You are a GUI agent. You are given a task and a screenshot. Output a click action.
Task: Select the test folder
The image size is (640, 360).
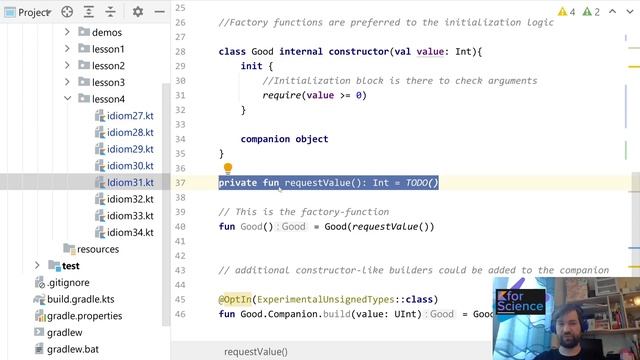point(71,266)
